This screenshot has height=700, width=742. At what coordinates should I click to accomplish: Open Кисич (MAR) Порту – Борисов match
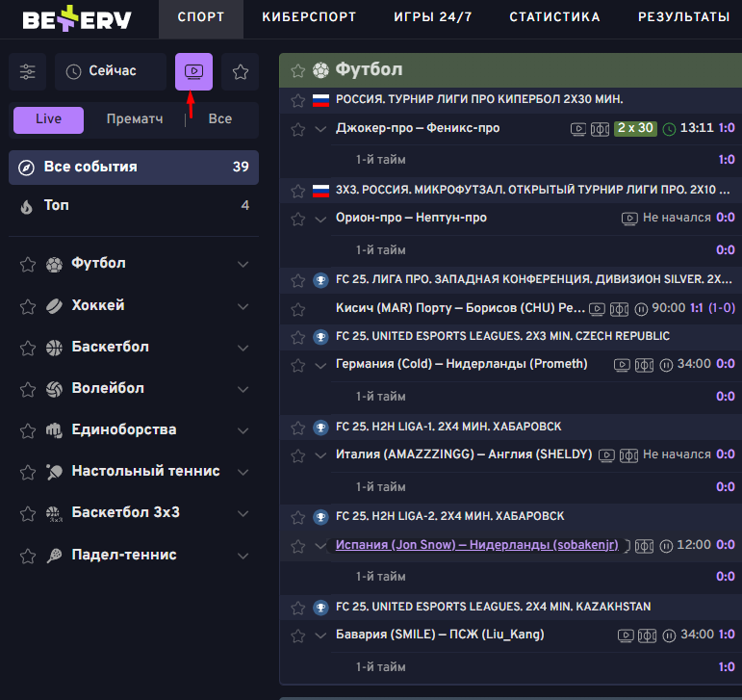460,308
